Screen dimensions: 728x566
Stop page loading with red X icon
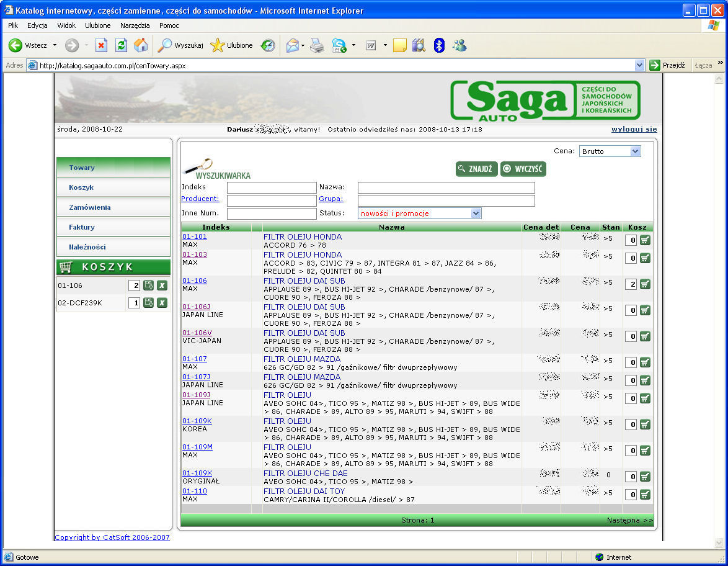[100, 45]
